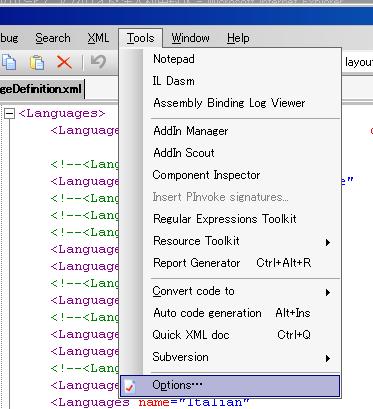Screen dimensions: 373x409
Task: Open the Search menu
Action: pyautogui.click(x=53, y=38)
